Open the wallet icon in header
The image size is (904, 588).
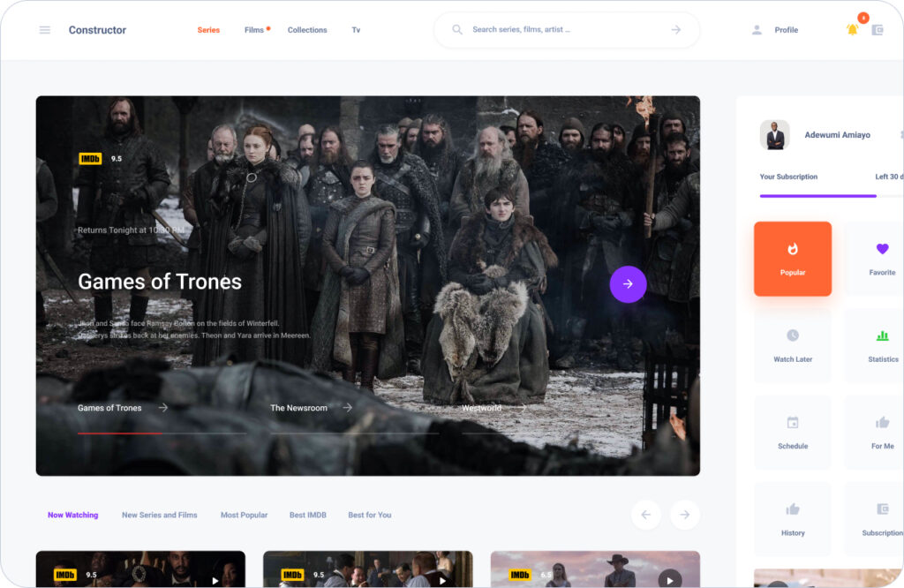coord(877,30)
